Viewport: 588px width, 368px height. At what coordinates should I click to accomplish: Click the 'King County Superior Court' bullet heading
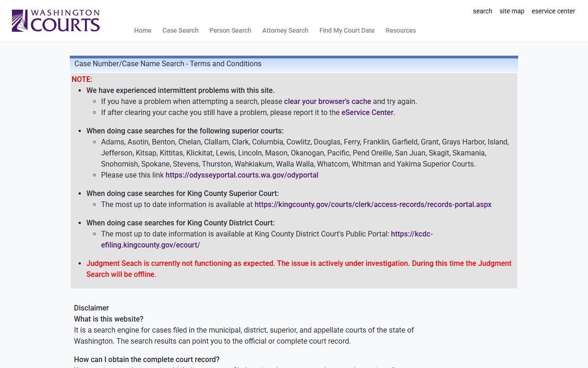tap(182, 193)
